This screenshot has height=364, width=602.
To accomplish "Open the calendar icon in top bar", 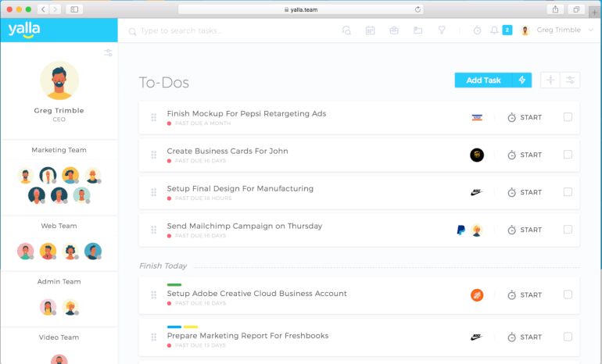I will pyautogui.click(x=370, y=30).
